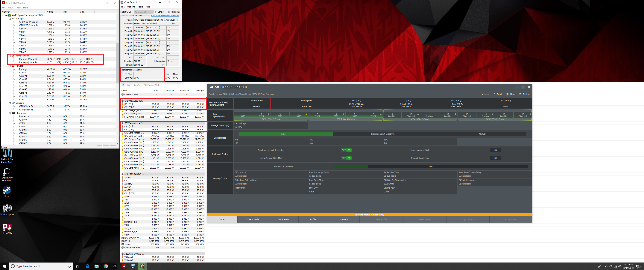Toggle Dynamic Local Mode NA switch

pos(496,158)
